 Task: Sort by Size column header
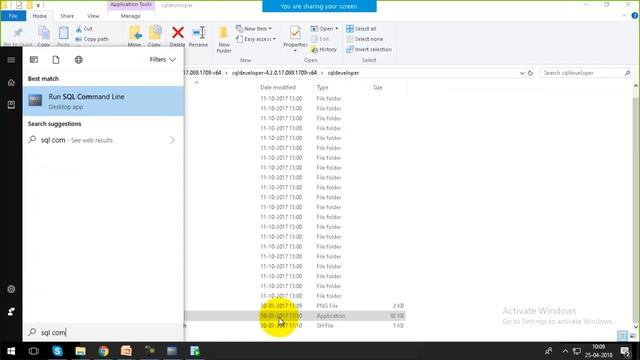378,87
